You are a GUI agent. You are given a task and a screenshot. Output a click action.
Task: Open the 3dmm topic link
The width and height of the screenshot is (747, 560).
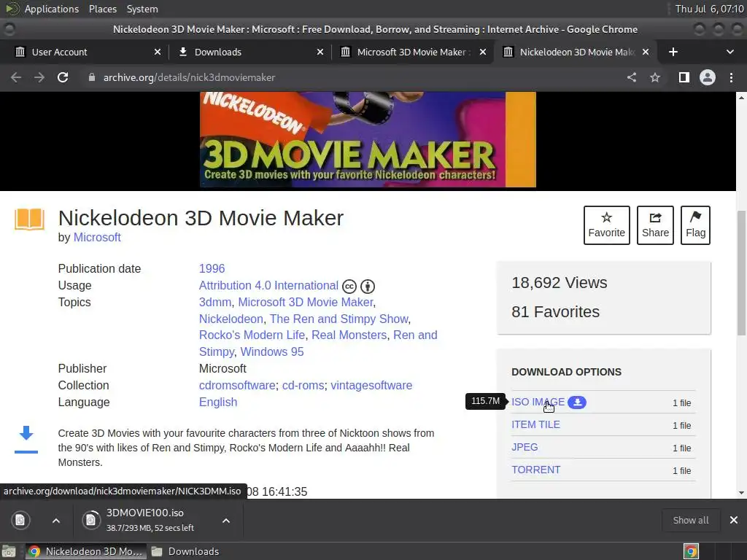[215, 302]
